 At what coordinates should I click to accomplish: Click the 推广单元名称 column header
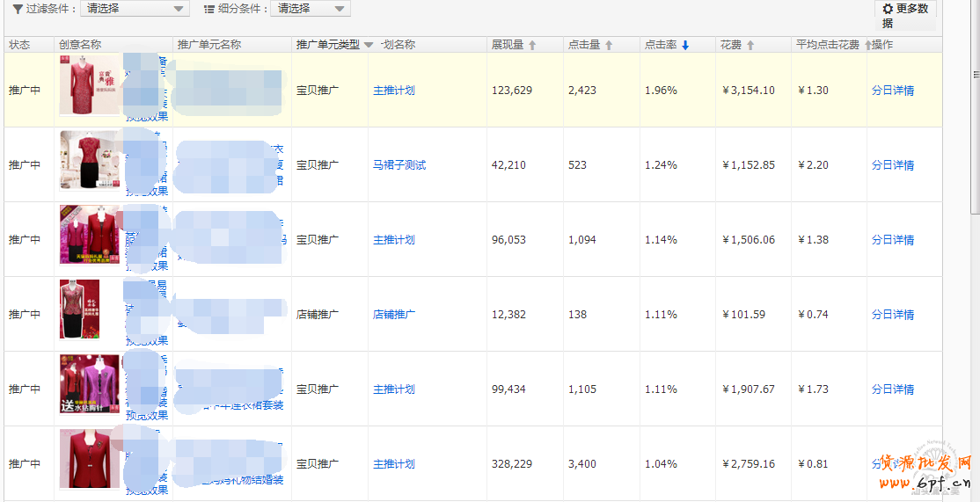(x=209, y=45)
